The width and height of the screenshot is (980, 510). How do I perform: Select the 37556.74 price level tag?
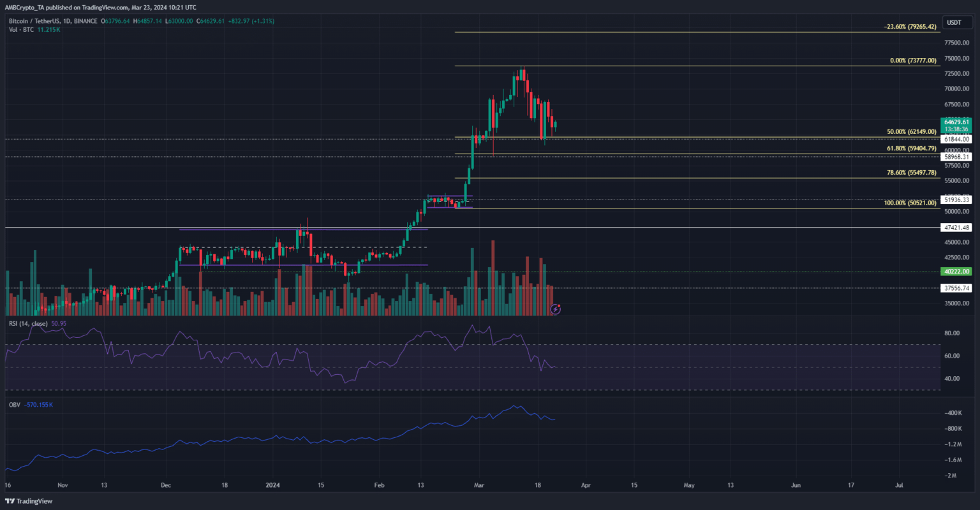pos(956,288)
